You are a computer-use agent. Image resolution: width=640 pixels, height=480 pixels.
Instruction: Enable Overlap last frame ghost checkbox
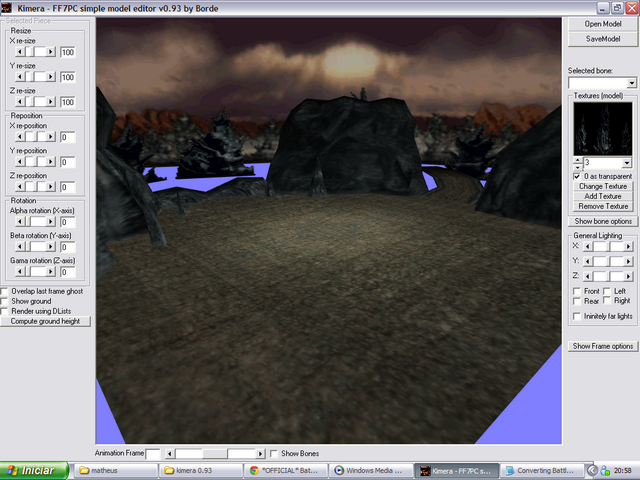pyautogui.click(x=4, y=291)
